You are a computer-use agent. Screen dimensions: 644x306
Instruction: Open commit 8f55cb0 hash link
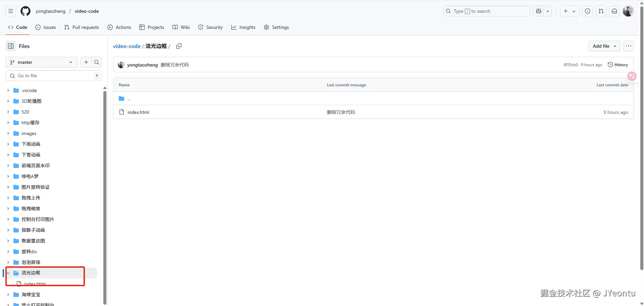pyautogui.click(x=571, y=65)
